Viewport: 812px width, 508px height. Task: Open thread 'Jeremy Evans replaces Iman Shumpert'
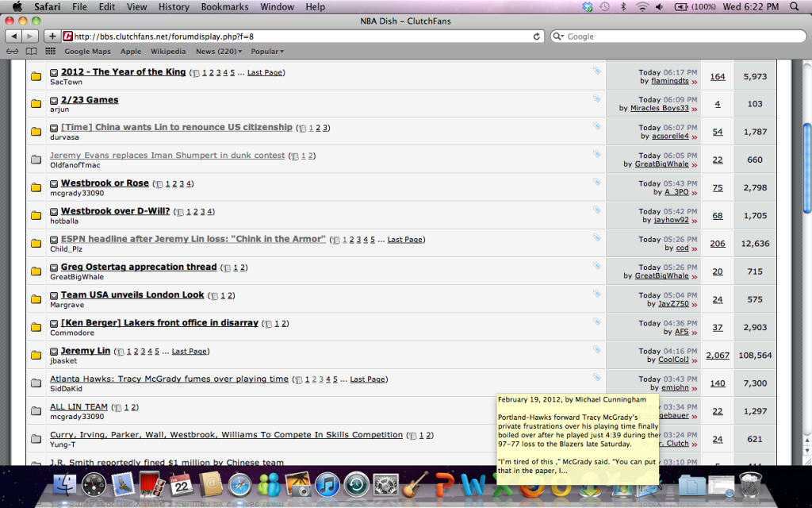click(167, 156)
